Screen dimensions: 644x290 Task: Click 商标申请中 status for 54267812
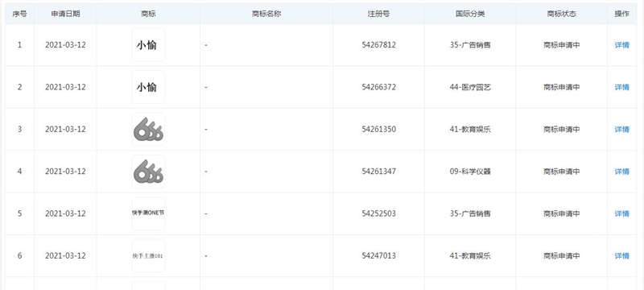[x=561, y=45]
